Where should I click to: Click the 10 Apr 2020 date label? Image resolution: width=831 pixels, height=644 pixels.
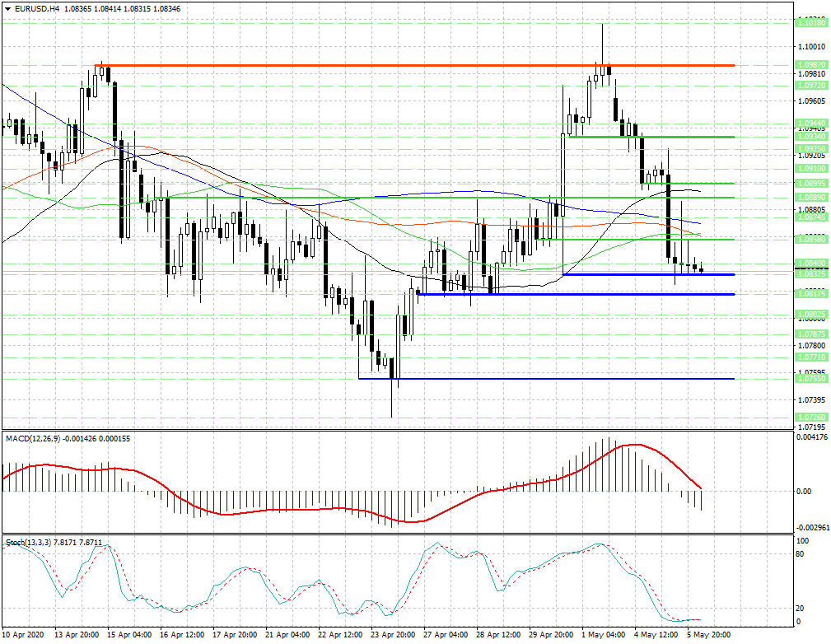(x=23, y=635)
